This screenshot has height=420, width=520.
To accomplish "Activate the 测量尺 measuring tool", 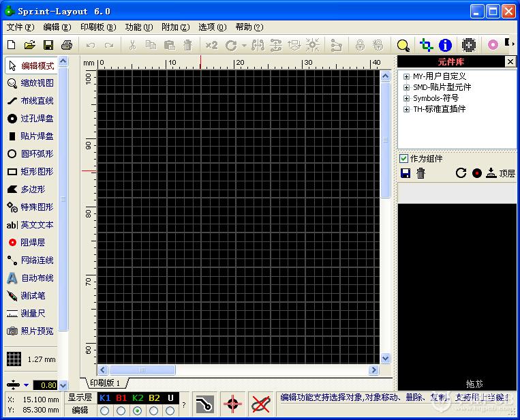I will [31, 314].
